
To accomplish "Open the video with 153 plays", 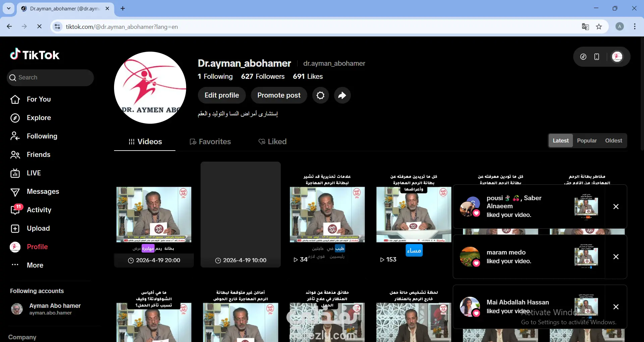I will point(414,215).
